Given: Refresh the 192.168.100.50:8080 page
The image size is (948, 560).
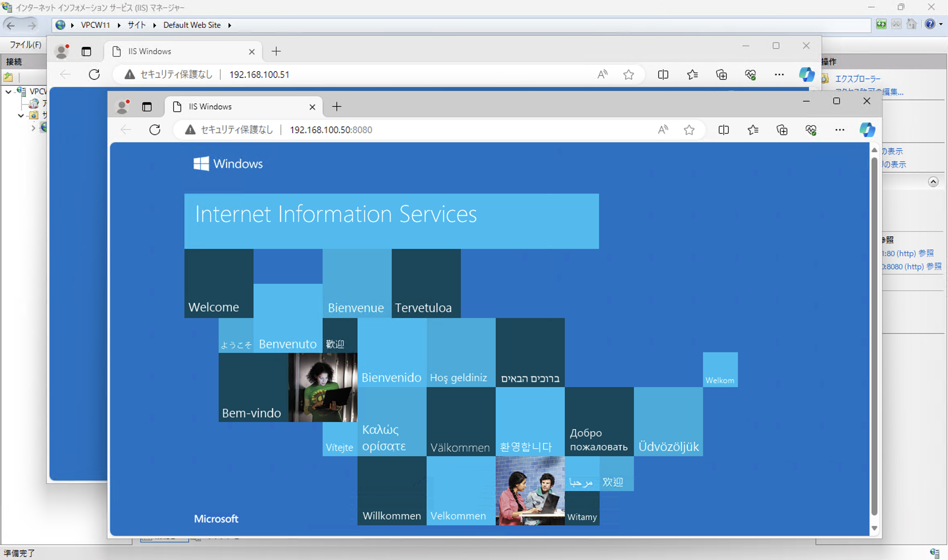Looking at the screenshot, I should click(x=155, y=130).
